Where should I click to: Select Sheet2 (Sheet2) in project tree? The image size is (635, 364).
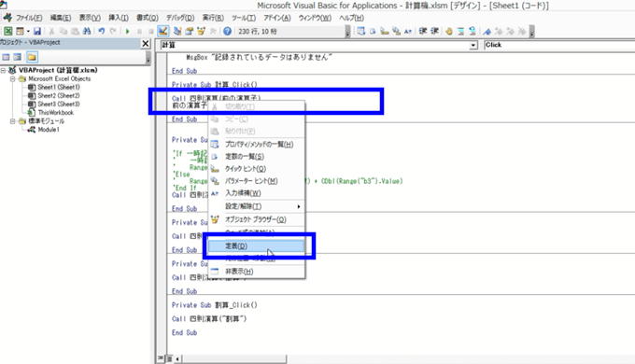[x=58, y=95]
